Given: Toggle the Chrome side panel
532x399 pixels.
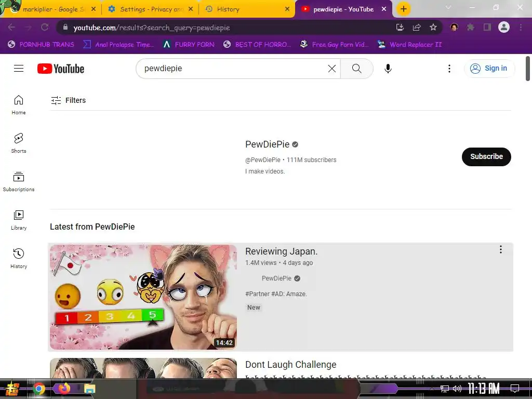Looking at the screenshot, I should (x=487, y=28).
